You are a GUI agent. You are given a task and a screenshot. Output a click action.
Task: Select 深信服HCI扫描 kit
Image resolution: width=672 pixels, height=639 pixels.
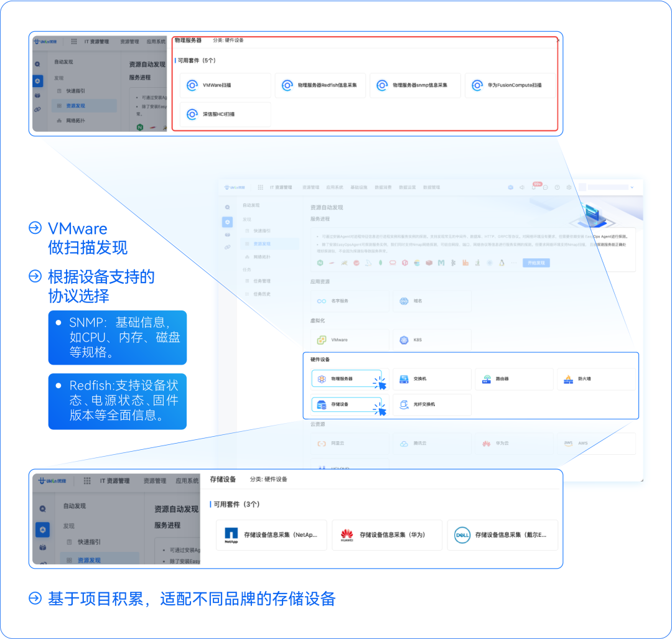pos(225,114)
